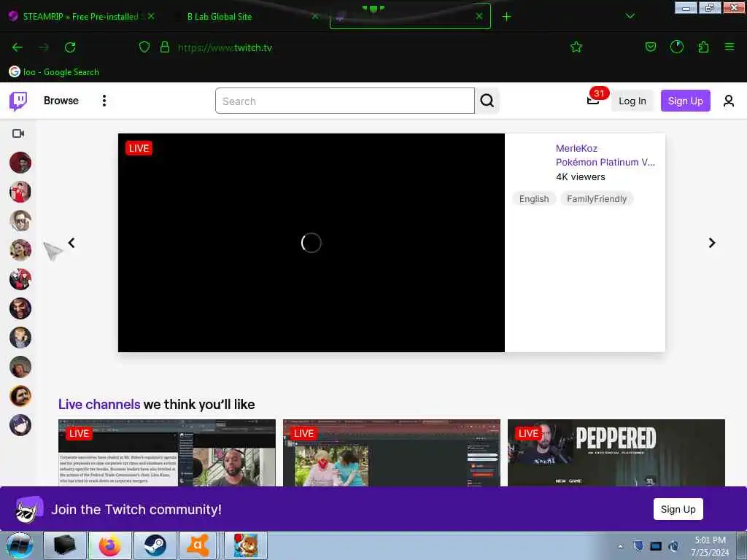The width and height of the screenshot is (747, 560).
Task: Open the user profile icon menu
Action: 729,101
